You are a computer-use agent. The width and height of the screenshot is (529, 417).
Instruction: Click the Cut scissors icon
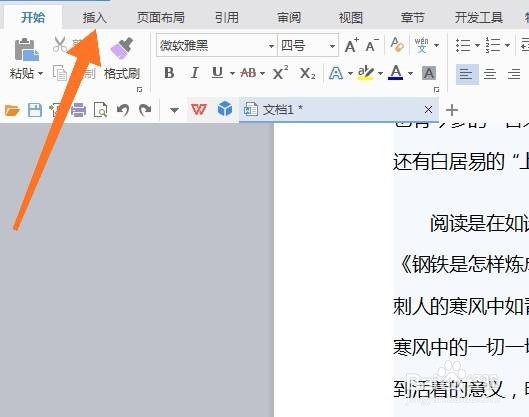(x=60, y=44)
